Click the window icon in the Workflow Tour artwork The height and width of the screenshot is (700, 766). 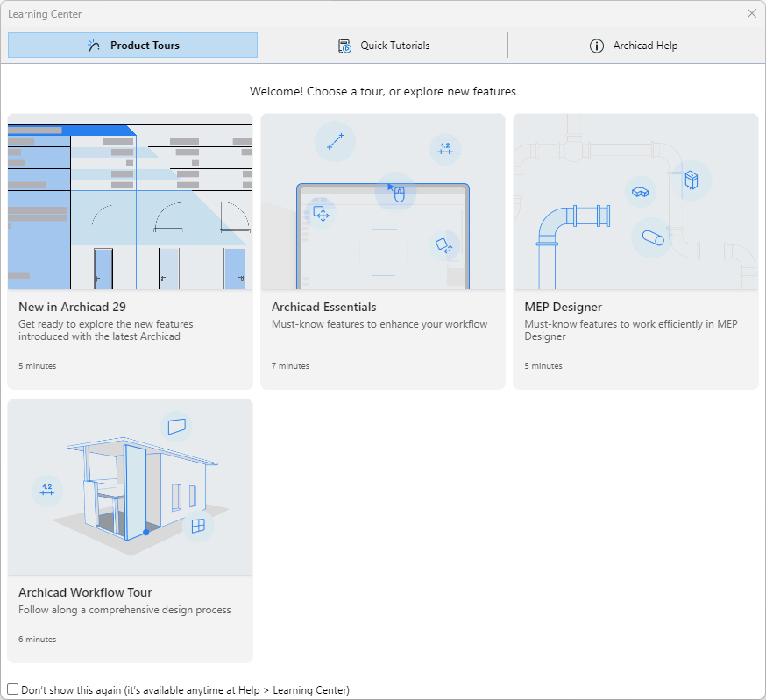(x=198, y=527)
